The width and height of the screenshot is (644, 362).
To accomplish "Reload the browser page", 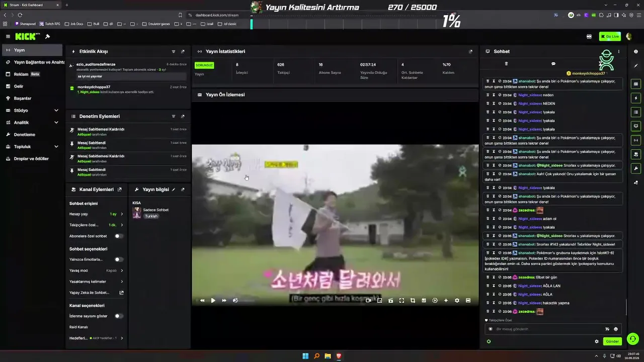I will click(20, 15).
